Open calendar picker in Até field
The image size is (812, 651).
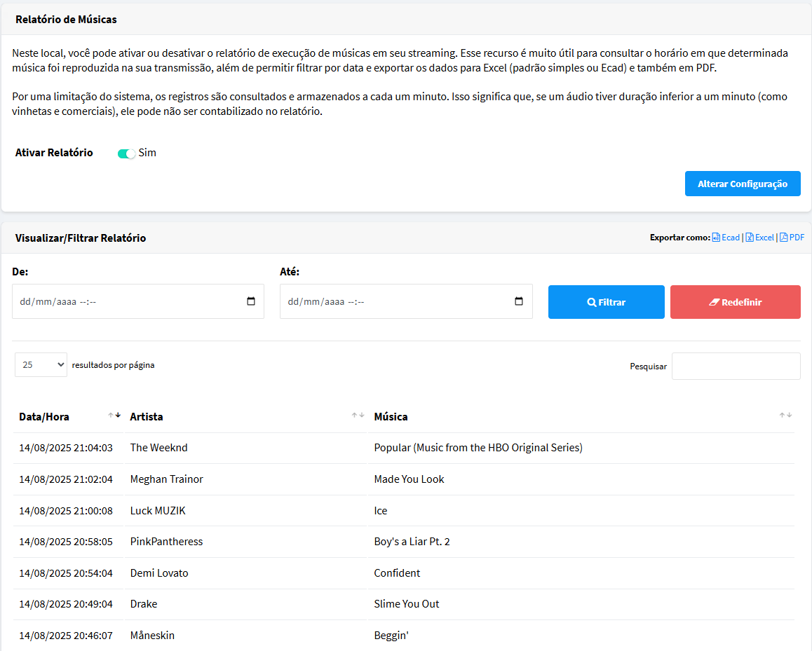pyautogui.click(x=519, y=301)
